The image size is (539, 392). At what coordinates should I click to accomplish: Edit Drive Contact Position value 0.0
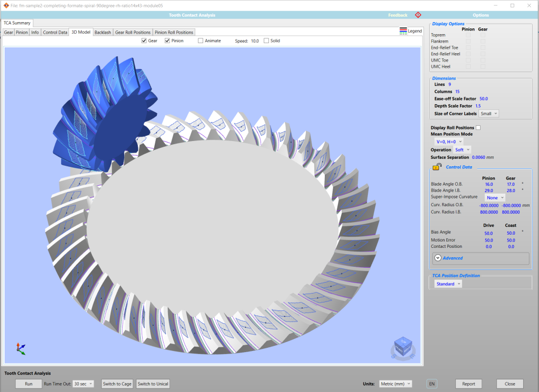489,247
